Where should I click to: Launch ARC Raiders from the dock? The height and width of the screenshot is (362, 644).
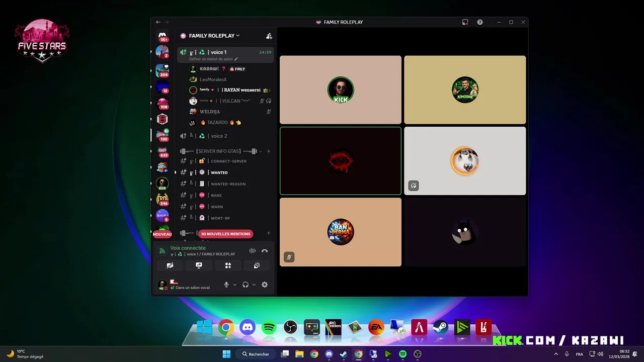(334, 328)
